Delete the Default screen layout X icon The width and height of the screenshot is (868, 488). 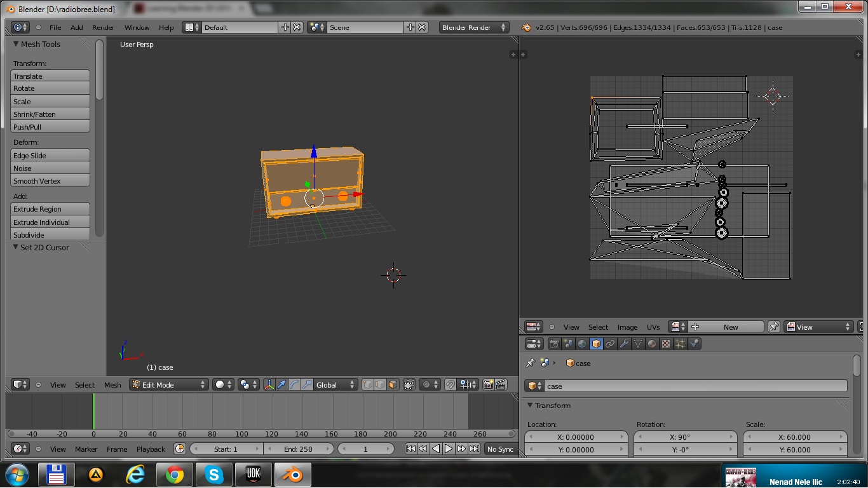(x=296, y=27)
